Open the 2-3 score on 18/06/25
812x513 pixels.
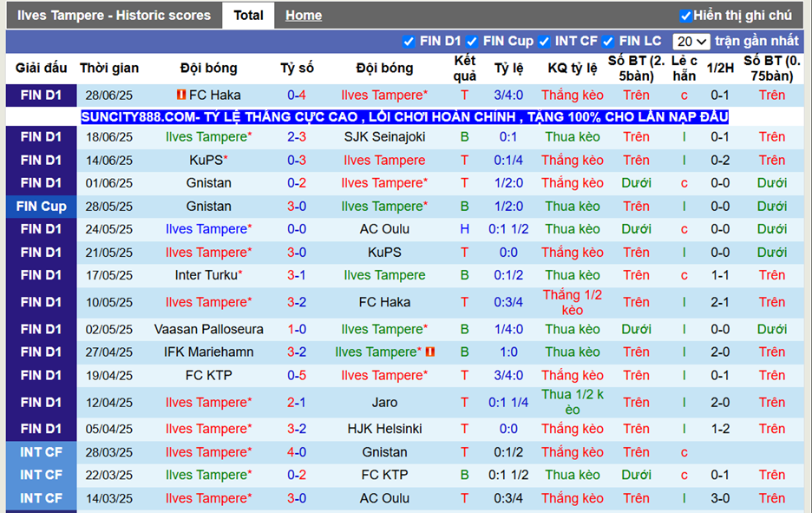[x=297, y=137]
